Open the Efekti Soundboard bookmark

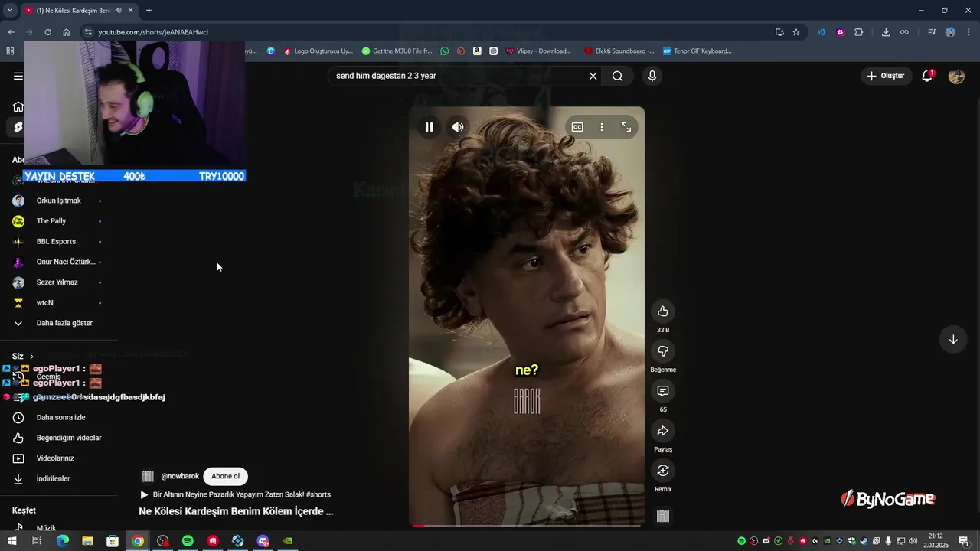619,51
